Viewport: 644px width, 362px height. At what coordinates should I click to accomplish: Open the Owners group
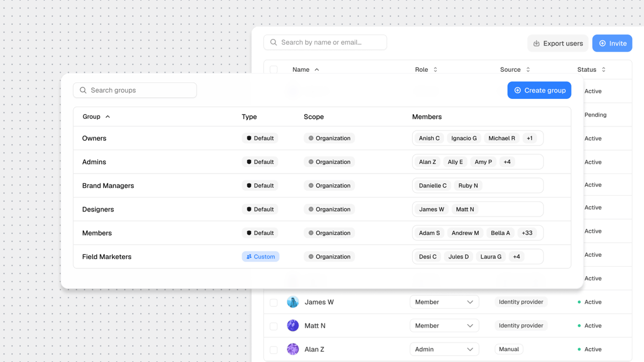pyautogui.click(x=94, y=138)
